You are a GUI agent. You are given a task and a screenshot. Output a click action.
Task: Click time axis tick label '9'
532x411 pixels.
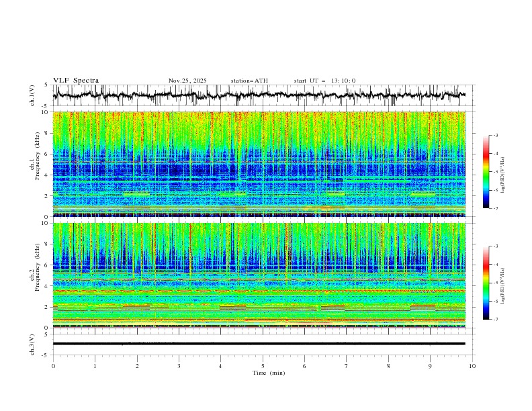point(430,366)
